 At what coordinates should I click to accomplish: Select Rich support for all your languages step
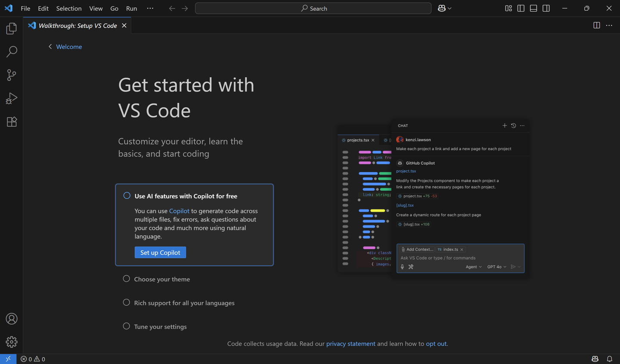pyautogui.click(x=184, y=302)
